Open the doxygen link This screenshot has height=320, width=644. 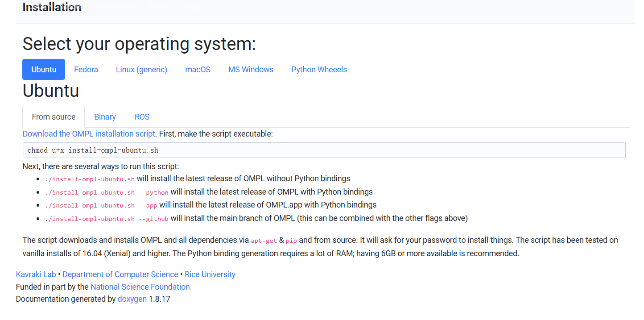(x=132, y=299)
